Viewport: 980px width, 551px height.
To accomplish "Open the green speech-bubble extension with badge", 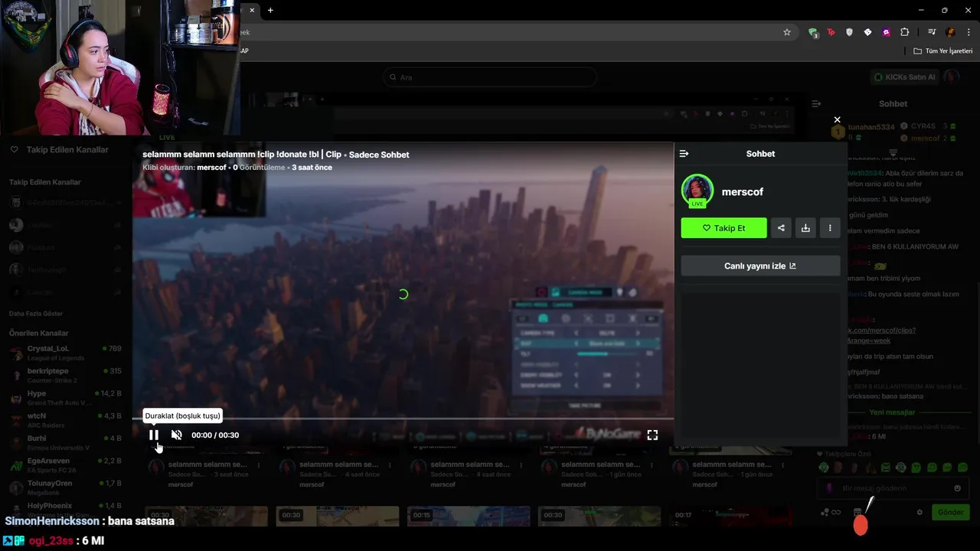I will (x=813, y=32).
